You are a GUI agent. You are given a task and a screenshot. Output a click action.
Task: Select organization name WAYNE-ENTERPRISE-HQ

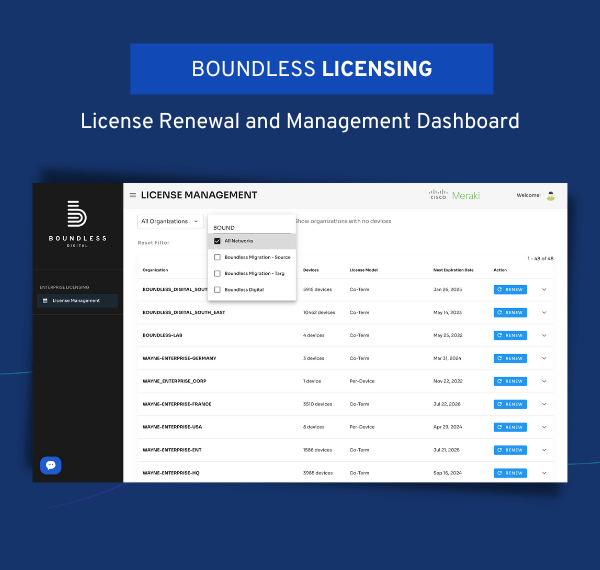171,473
